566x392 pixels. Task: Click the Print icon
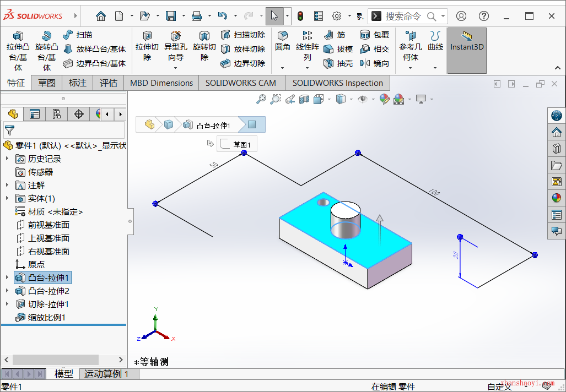[x=197, y=16]
